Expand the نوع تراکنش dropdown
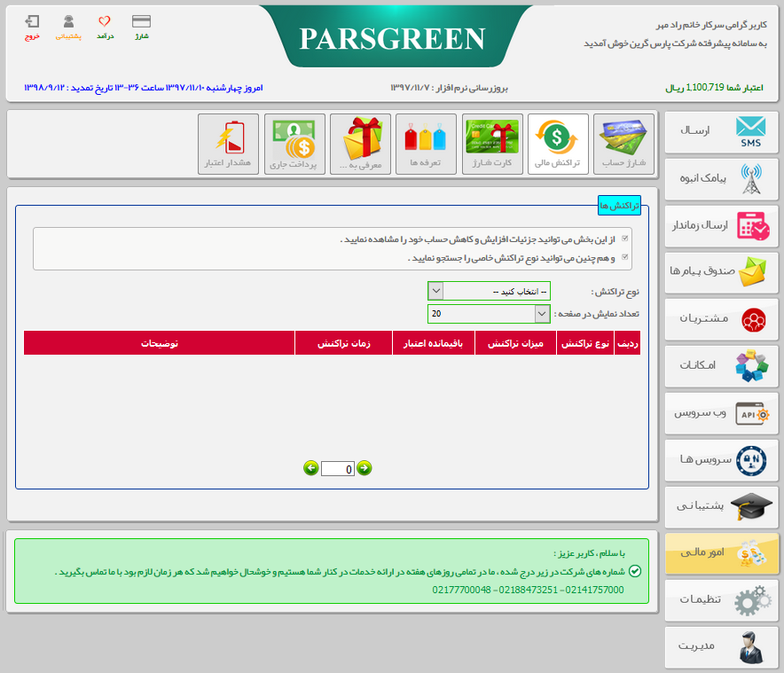Screen dimensions: 784x673 pos(435,291)
